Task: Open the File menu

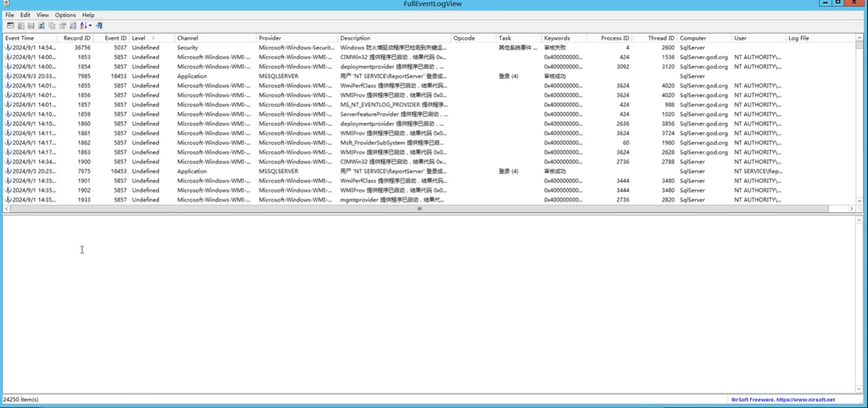Action: pos(10,15)
